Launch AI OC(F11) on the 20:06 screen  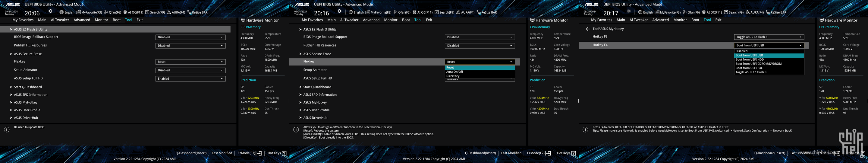(133, 12)
